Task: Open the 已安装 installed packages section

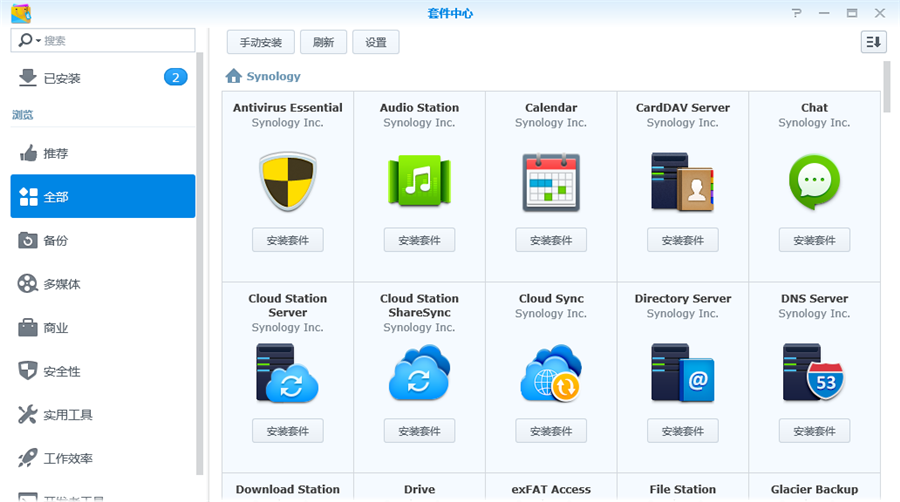Action: pyautogui.click(x=61, y=78)
